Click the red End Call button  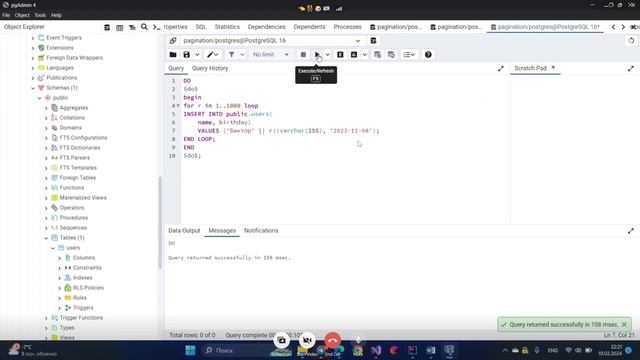[333, 340]
